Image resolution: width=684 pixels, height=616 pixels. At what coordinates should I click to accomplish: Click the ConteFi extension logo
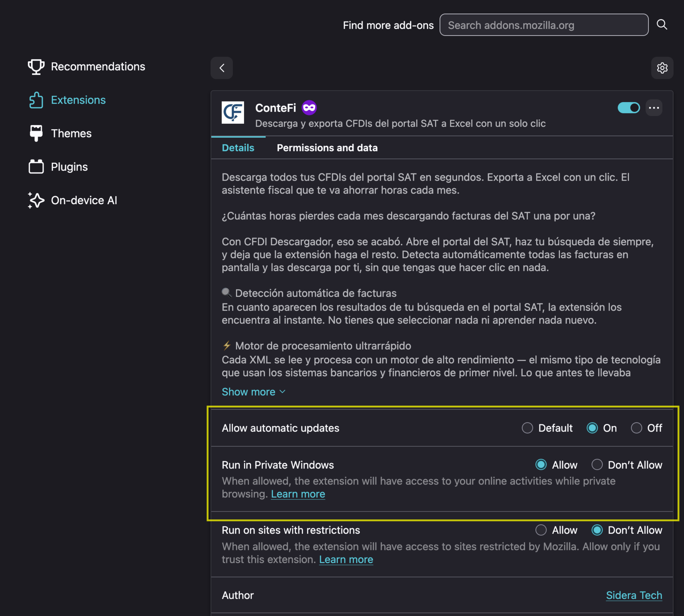point(233,113)
